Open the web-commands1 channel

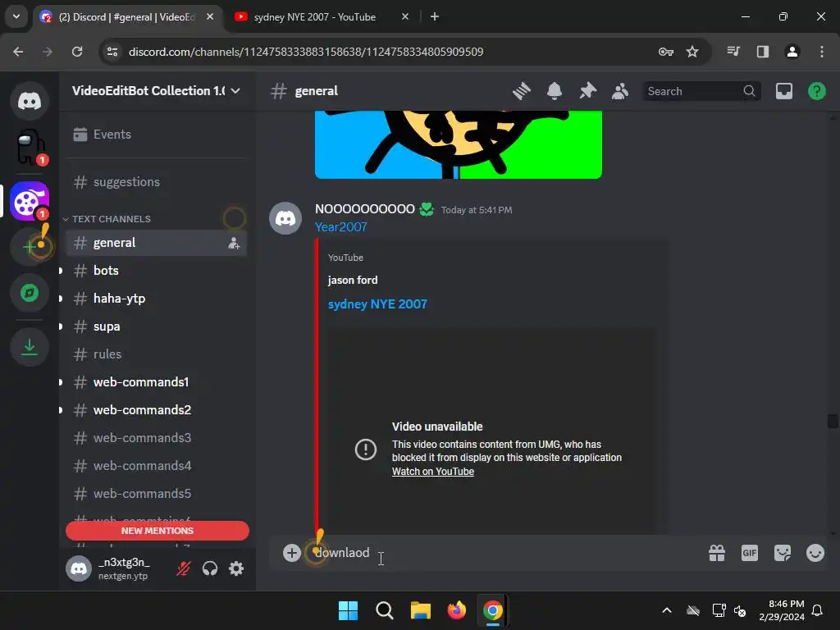click(x=156, y=382)
